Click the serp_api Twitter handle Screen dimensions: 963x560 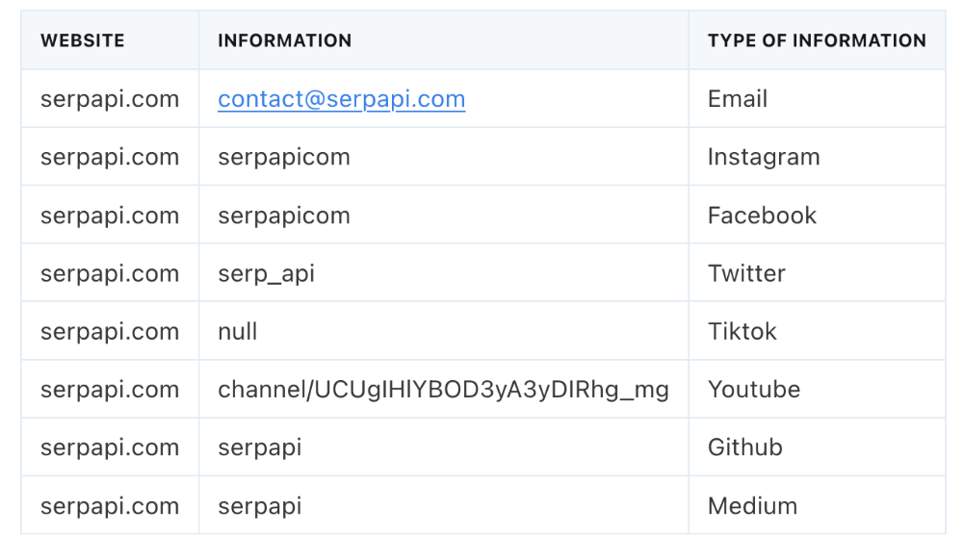click(266, 273)
